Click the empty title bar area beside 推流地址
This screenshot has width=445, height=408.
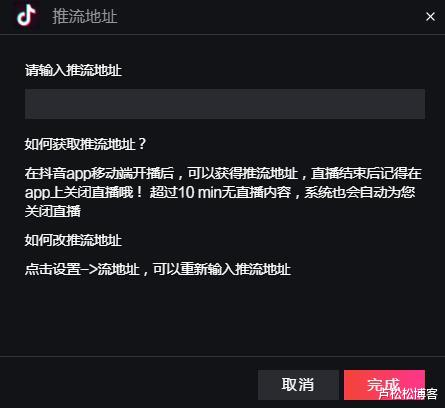[267, 16]
